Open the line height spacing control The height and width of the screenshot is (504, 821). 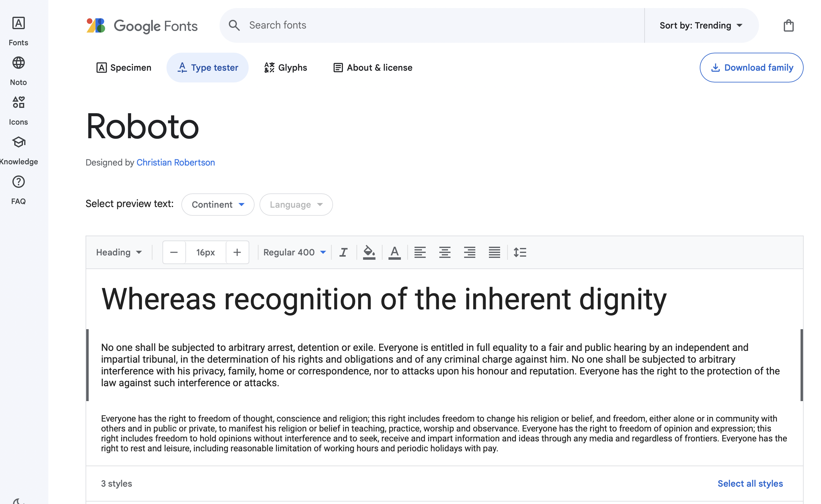519,252
